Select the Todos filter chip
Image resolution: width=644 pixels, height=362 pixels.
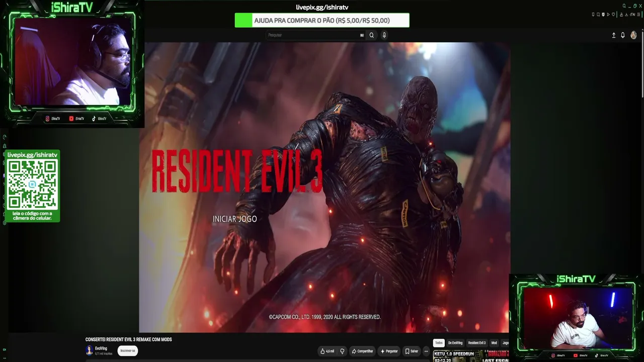click(x=439, y=343)
